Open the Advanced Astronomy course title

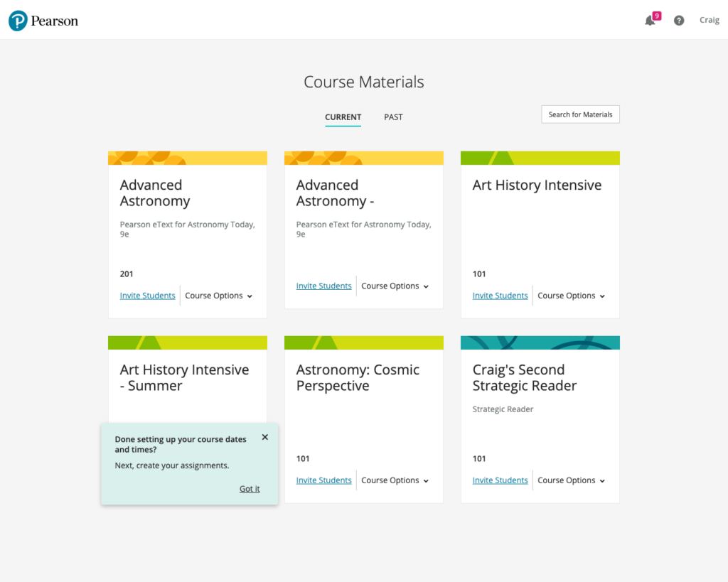tap(155, 193)
